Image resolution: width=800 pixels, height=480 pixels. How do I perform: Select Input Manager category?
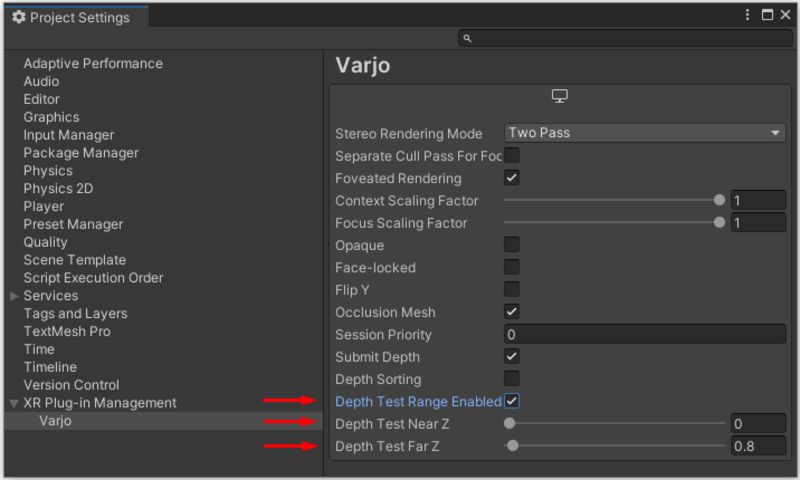(69, 135)
